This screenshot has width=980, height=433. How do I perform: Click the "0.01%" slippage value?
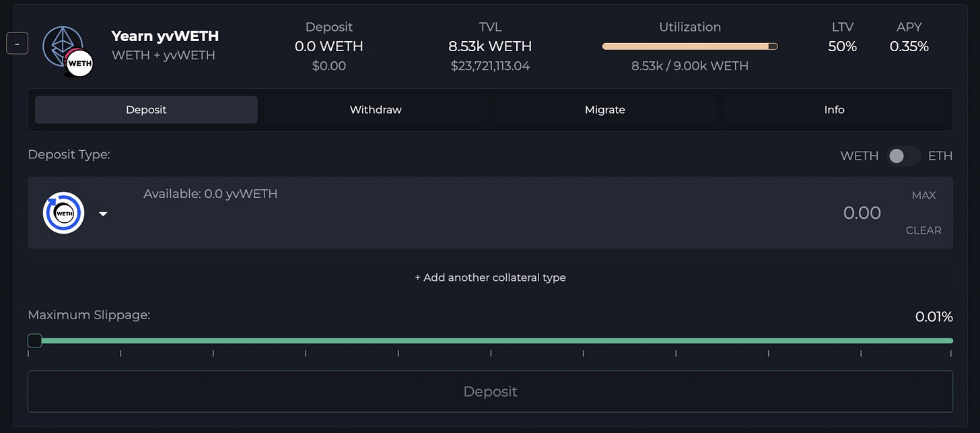934,317
